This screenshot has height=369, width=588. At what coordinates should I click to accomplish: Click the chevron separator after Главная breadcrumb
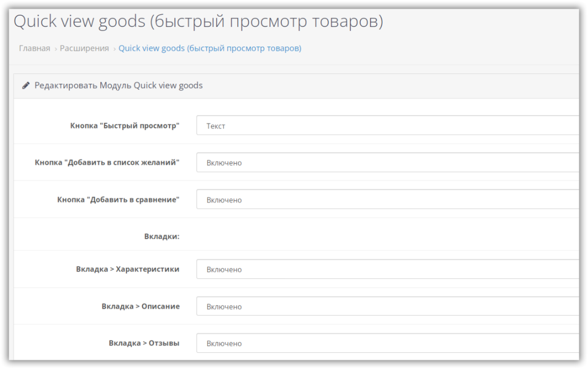(56, 49)
